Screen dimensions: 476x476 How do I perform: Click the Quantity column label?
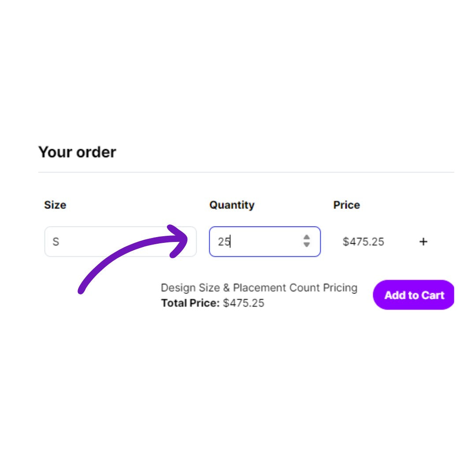point(232,205)
